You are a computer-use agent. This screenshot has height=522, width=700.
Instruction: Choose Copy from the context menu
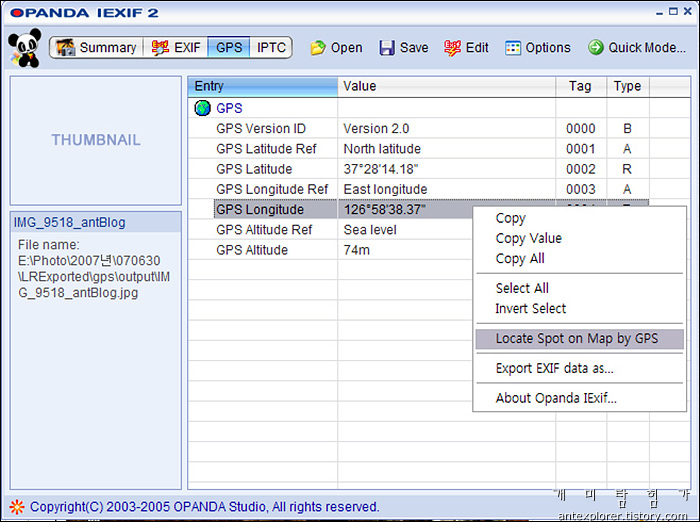pyautogui.click(x=511, y=218)
